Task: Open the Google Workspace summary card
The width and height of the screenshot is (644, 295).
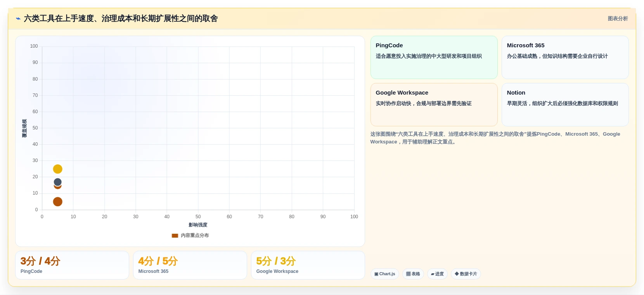Action: click(434, 105)
